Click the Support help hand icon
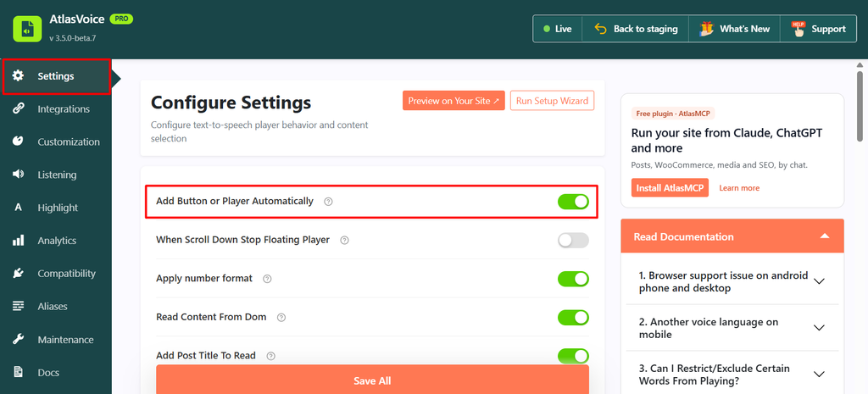Image resolution: width=868 pixels, height=394 pixels. click(x=798, y=29)
